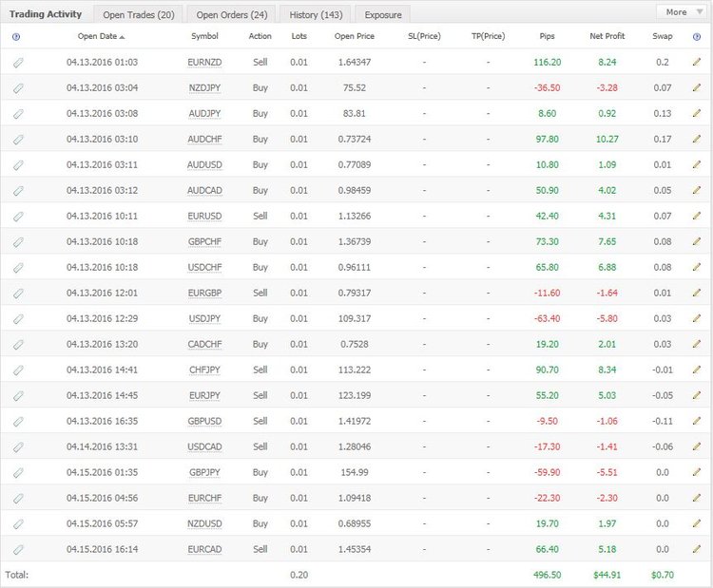Open the tag icon for USDJPY trade
713x588 pixels.
pyautogui.click(x=18, y=319)
